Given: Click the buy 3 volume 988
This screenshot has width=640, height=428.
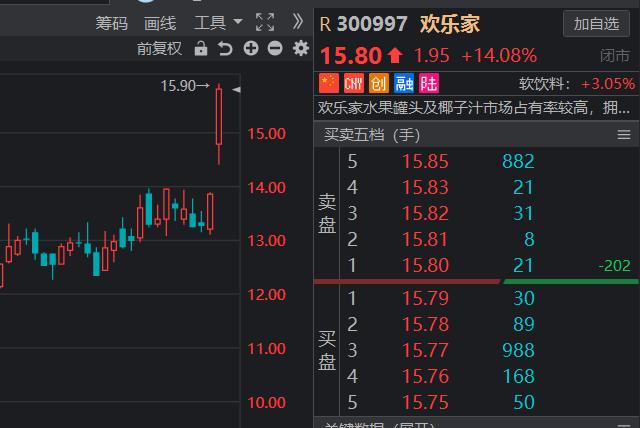Looking at the screenshot, I should (x=518, y=350).
